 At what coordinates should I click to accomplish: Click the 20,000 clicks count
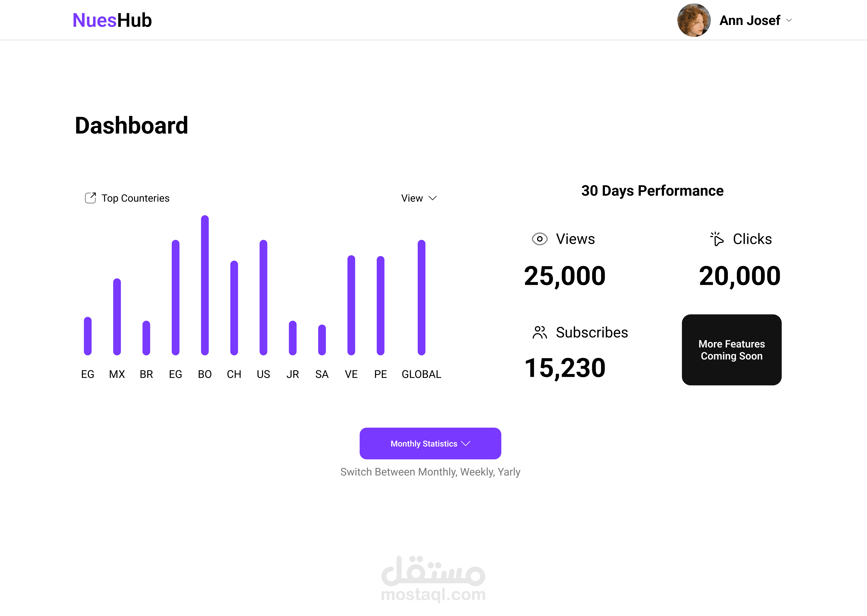[x=740, y=276]
